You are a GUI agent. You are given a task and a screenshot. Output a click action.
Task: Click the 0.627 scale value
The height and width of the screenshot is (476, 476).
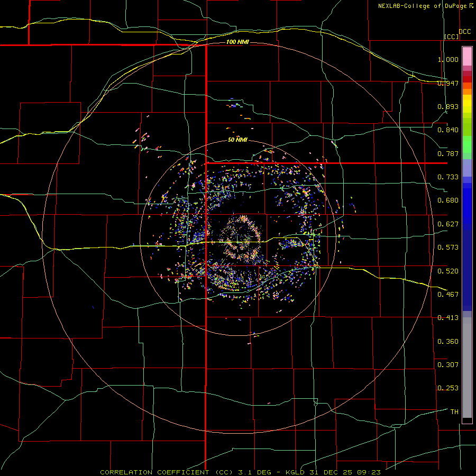click(448, 224)
